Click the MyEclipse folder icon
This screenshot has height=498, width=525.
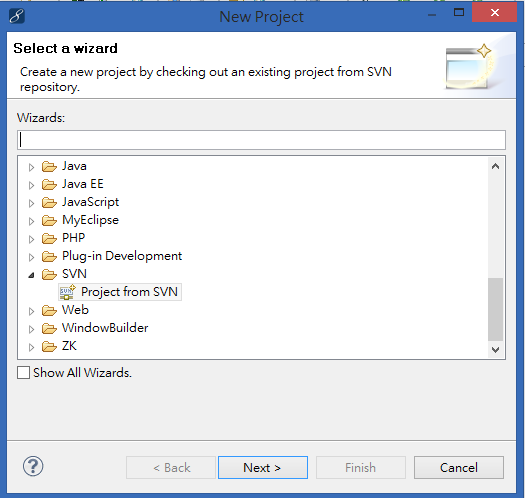[x=49, y=221]
